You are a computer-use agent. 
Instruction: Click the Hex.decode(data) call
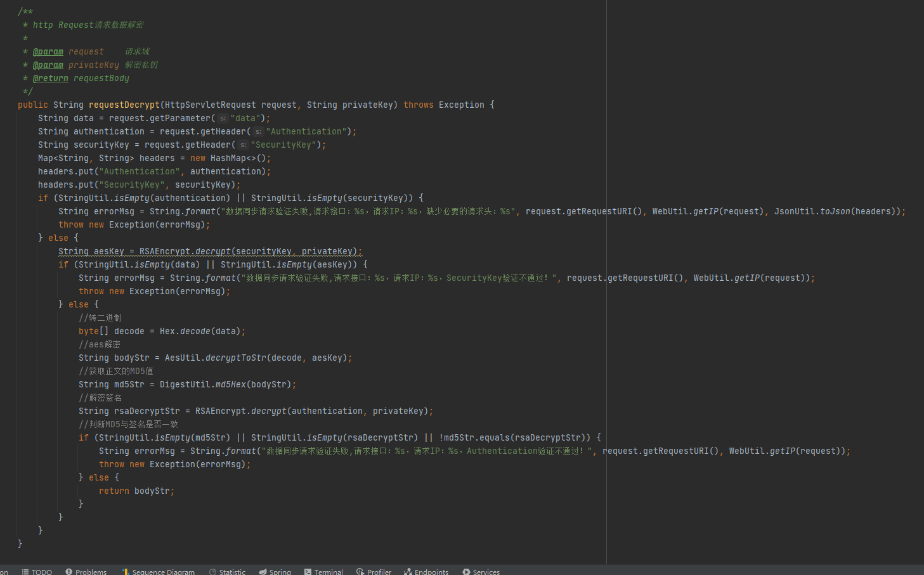pos(200,331)
